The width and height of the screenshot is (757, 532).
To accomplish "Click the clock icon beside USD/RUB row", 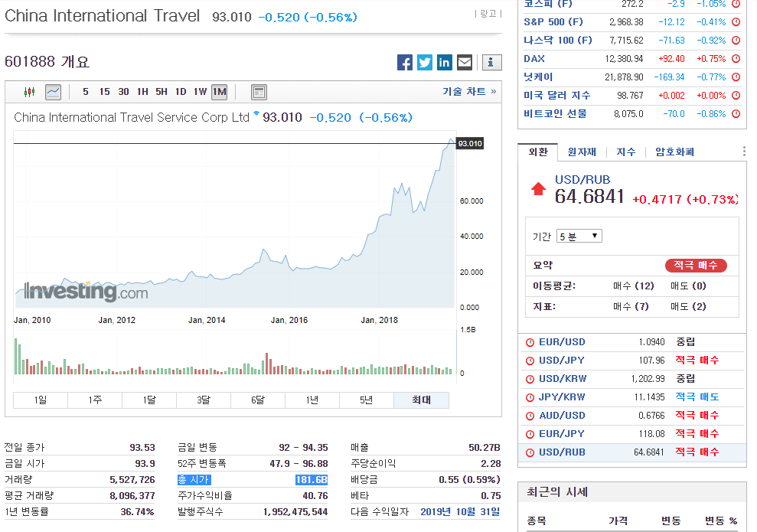I will [x=530, y=452].
